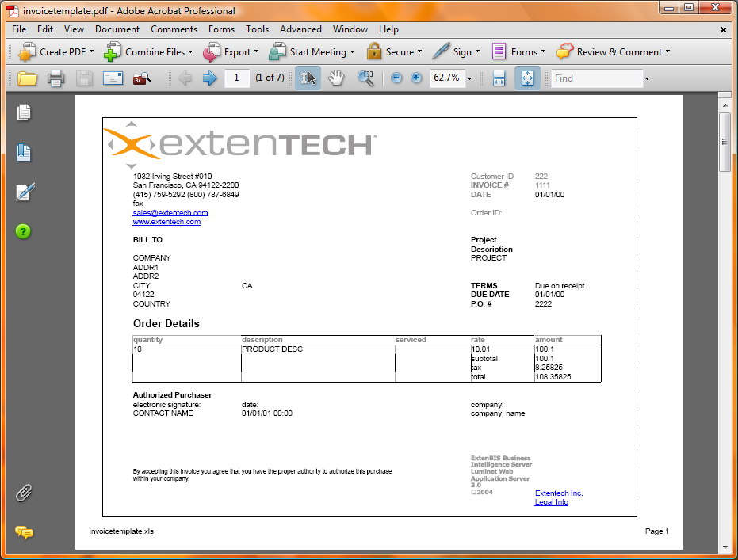
Task: Expand the Secure dropdown arrow
Action: [419, 51]
